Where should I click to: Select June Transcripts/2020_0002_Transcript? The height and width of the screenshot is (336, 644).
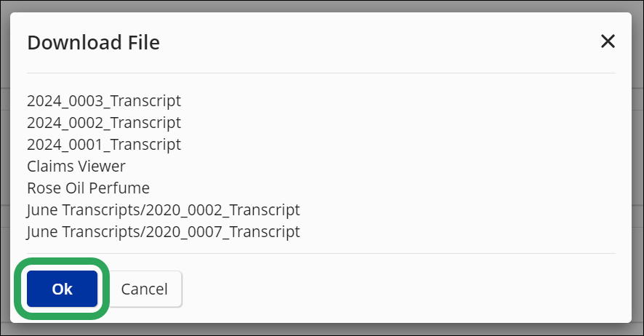[163, 209]
